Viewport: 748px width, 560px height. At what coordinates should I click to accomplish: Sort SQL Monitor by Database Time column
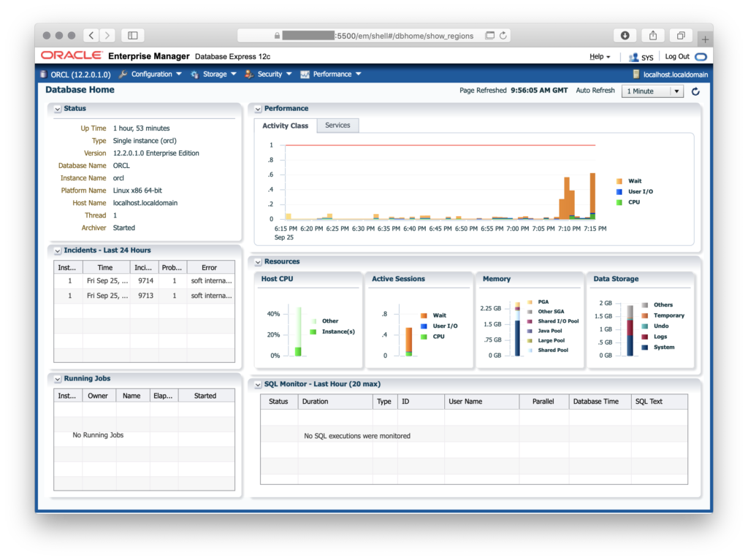(x=600, y=402)
